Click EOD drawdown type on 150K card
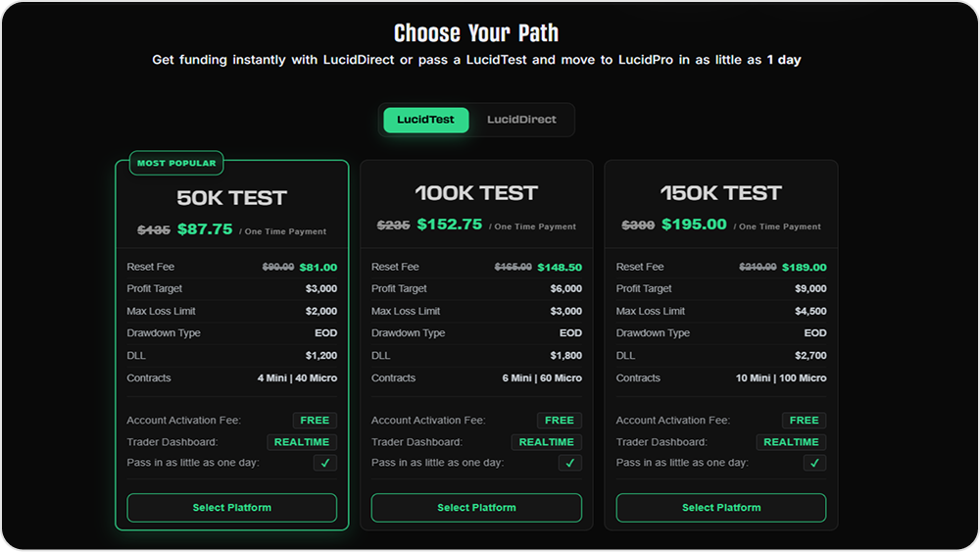 click(815, 333)
